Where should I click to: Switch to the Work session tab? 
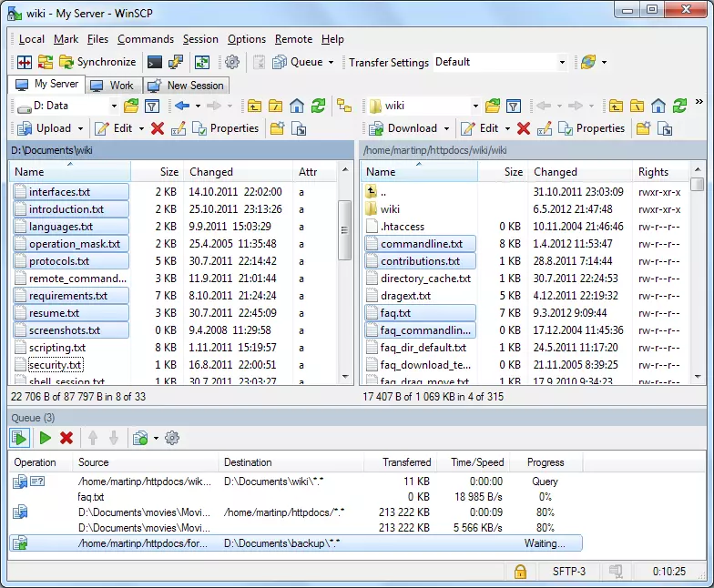tap(113, 85)
